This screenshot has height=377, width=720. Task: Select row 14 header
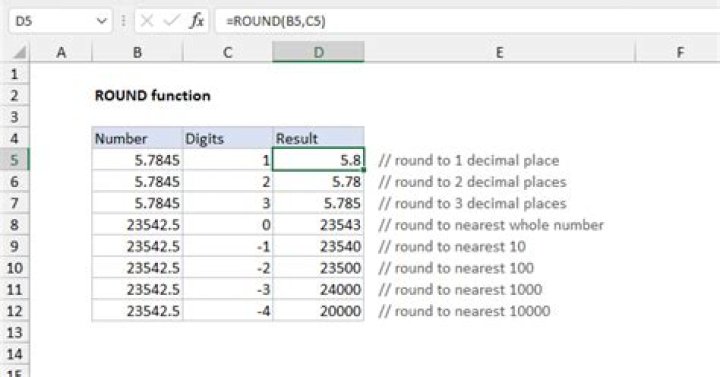[15, 354]
